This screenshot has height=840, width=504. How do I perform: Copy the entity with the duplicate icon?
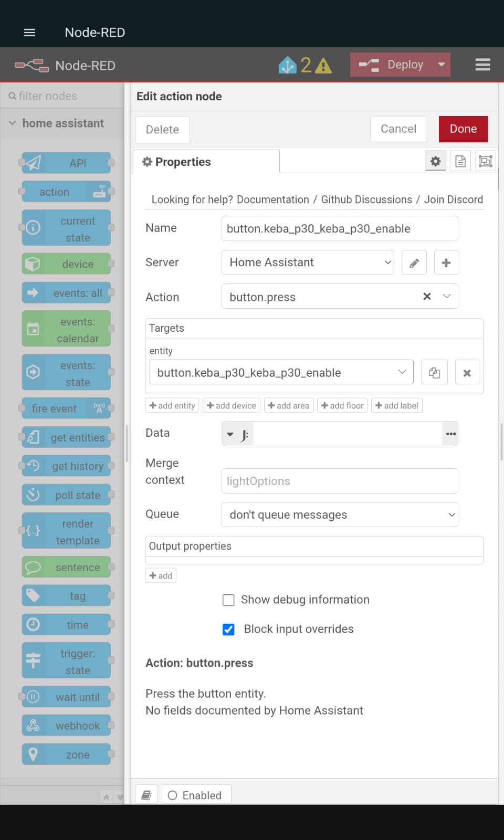pos(434,373)
